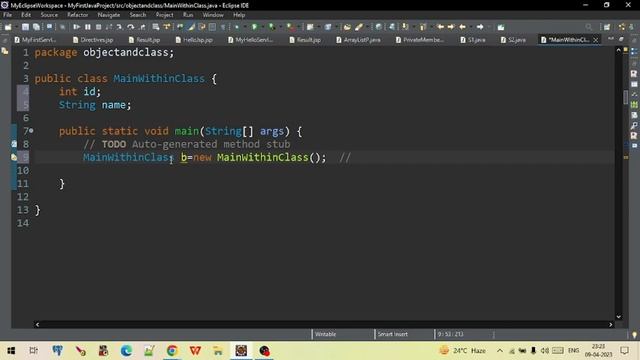Switch to the ArrayListP.java editor tab
640x360 pixels.
pyautogui.click(x=358, y=40)
